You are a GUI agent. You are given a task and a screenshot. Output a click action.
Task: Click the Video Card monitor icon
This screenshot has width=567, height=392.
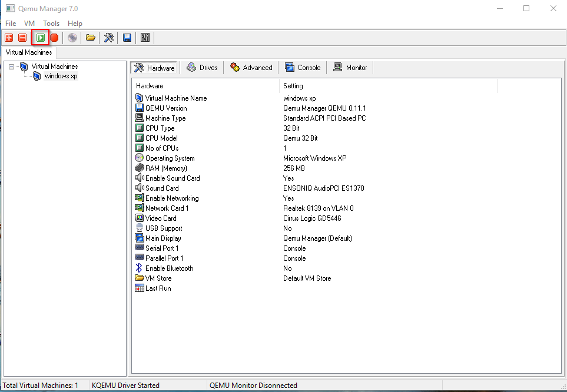pyautogui.click(x=139, y=218)
